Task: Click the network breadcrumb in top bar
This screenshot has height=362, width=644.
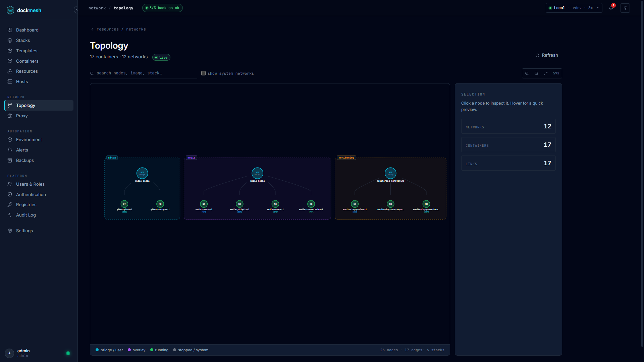Action: (x=97, y=8)
